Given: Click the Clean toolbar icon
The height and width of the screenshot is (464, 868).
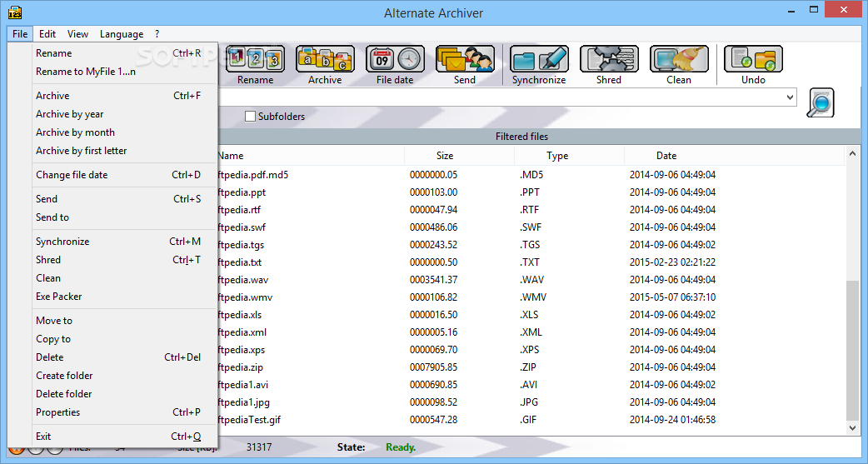Looking at the screenshot, I should tap(679, 59).
